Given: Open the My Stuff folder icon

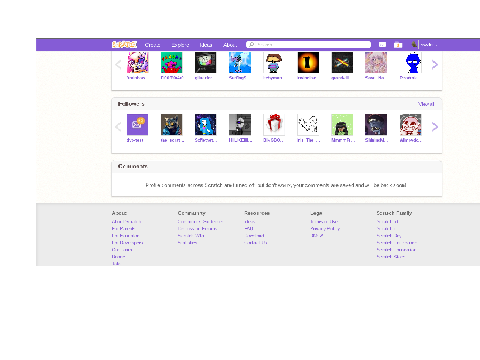Looking at the screenshot, I should click(398, 44).
